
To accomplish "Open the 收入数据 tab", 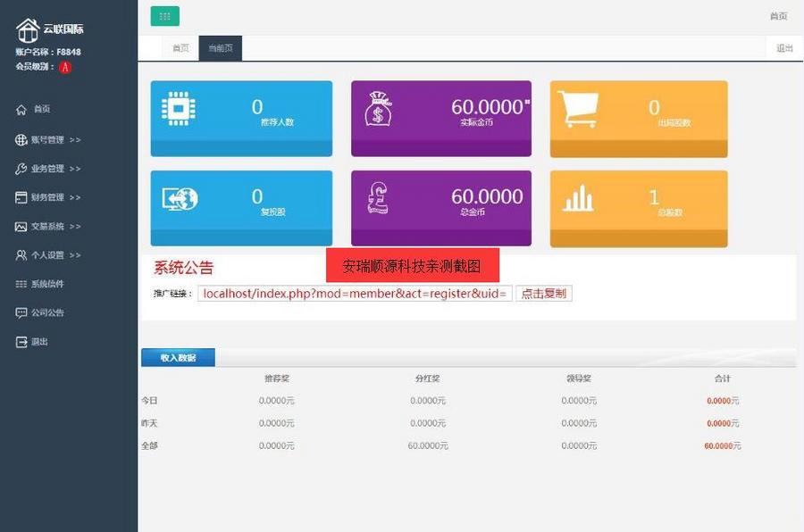I will 178,356.
